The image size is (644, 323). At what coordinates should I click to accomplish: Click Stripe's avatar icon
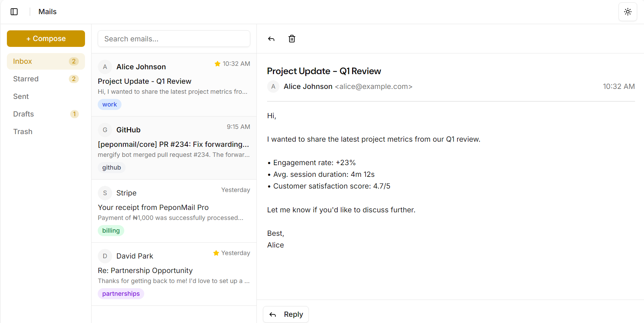[105, 193]
